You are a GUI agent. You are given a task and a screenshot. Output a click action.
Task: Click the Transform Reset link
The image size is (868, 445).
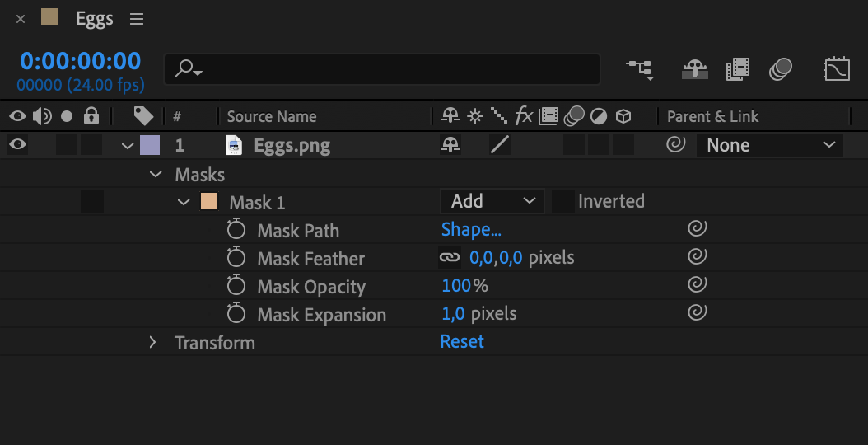pyautogui.click(x=462, y=341)
